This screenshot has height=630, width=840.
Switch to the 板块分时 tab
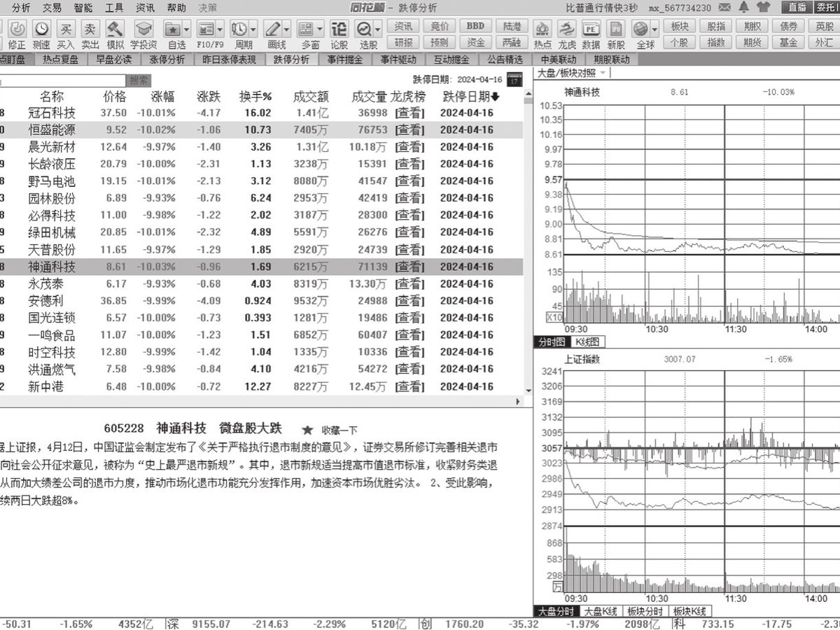645,611
